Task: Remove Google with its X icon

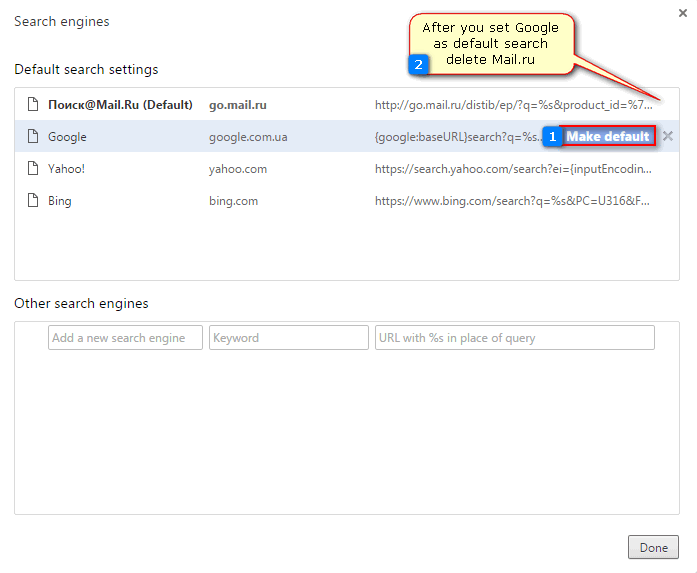Action: point(668,136)
